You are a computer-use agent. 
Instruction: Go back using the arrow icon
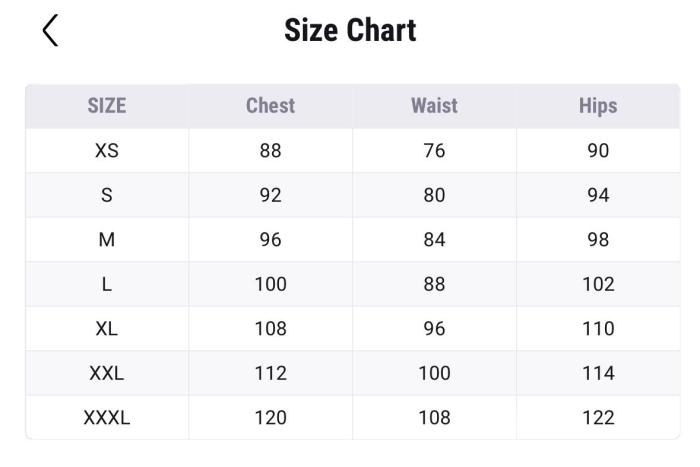click(x=50, y=31)
